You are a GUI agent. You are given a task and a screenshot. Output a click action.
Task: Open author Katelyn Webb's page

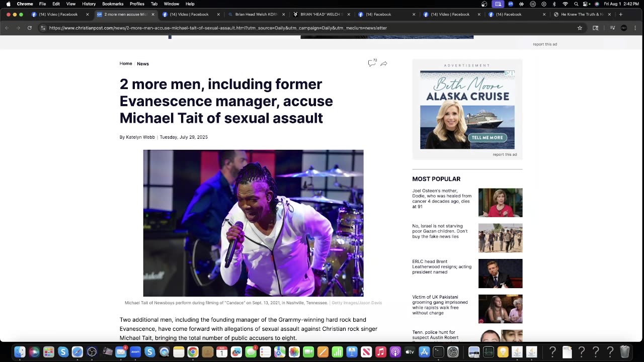140,137
